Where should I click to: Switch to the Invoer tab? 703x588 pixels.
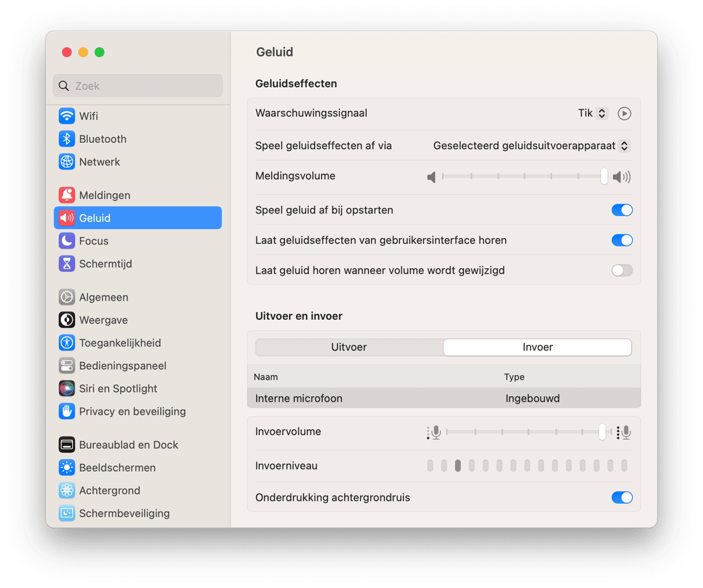pyautogui.click(x=538, y=347)
